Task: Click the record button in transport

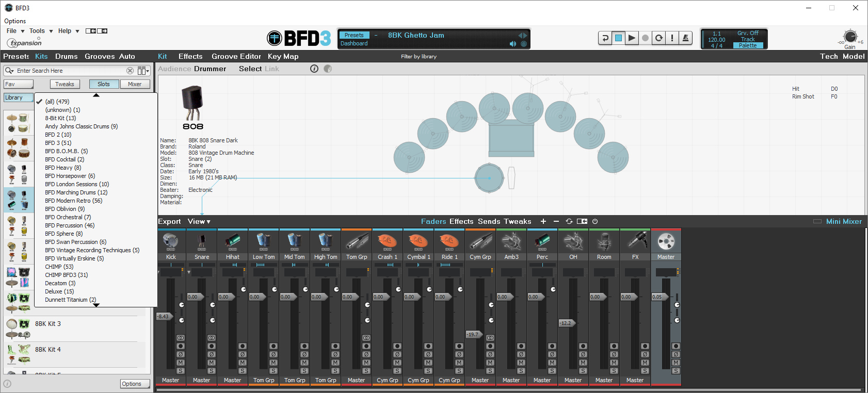Action: pyautogui.click(x=645, y=38)
